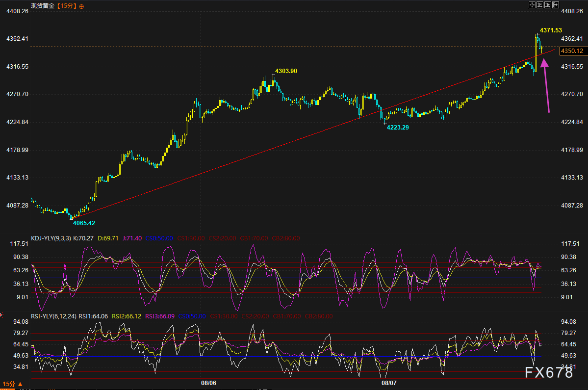
Task: Click the 08/06 date marker on time axis
Action: click(208, 383)
